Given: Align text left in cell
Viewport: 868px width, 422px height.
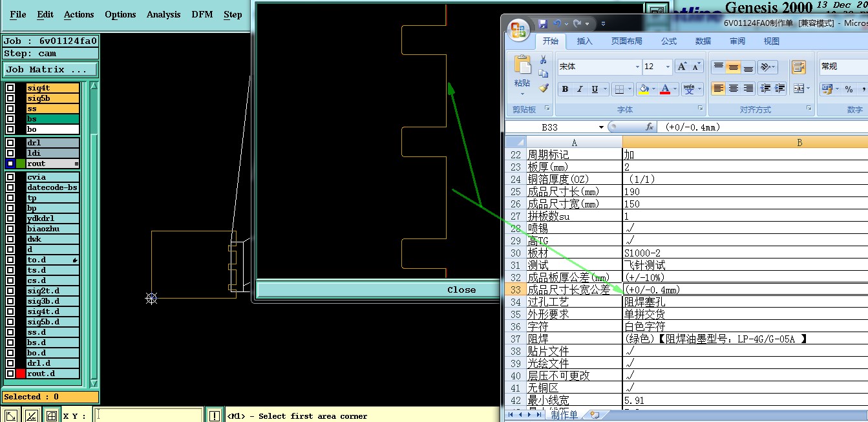Looking at the screenshot, I should [x=718, y=89].
